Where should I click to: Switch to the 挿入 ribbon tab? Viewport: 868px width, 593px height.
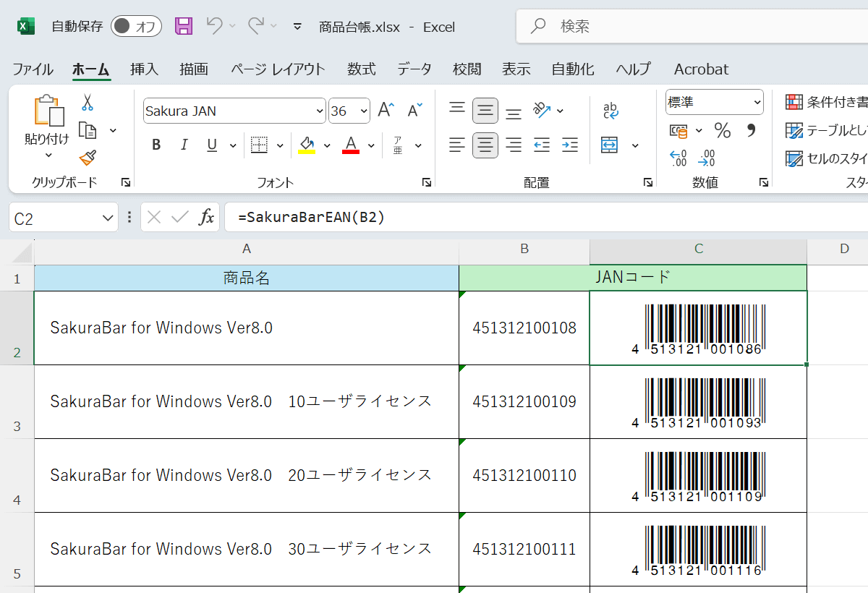coord(143,69)
